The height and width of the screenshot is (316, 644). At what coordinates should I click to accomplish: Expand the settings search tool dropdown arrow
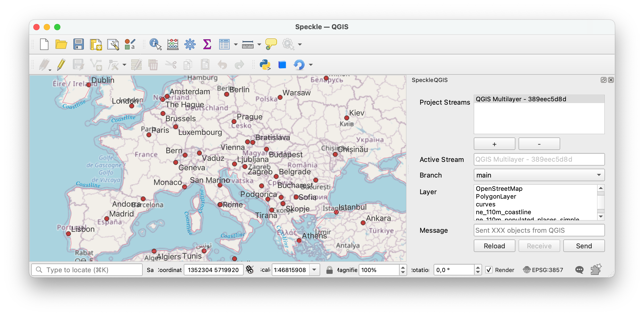pos(300,45)
